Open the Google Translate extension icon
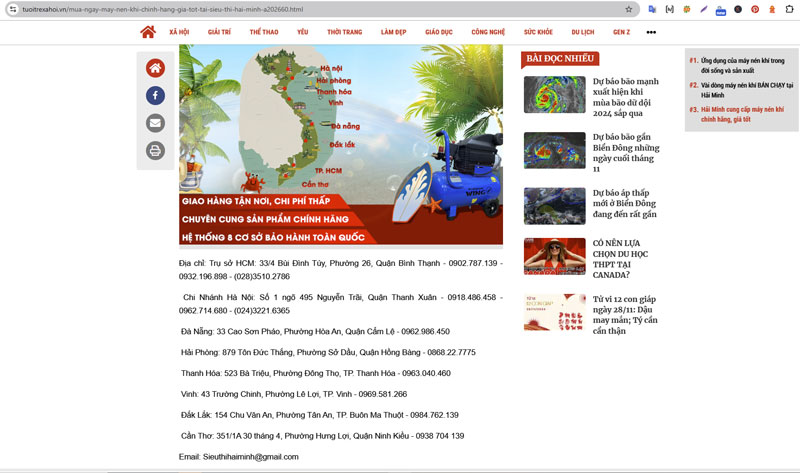Viewport: 800px width, 473px height. coord(652,9)
